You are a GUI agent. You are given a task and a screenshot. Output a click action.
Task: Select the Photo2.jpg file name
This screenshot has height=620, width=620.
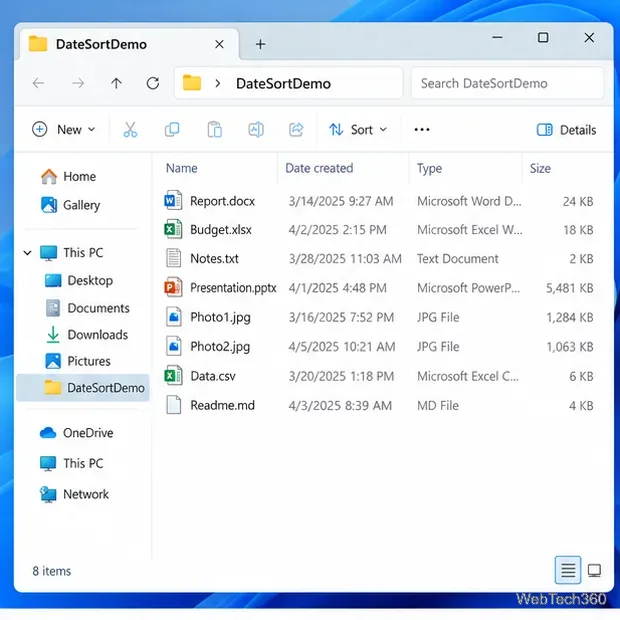220,346
